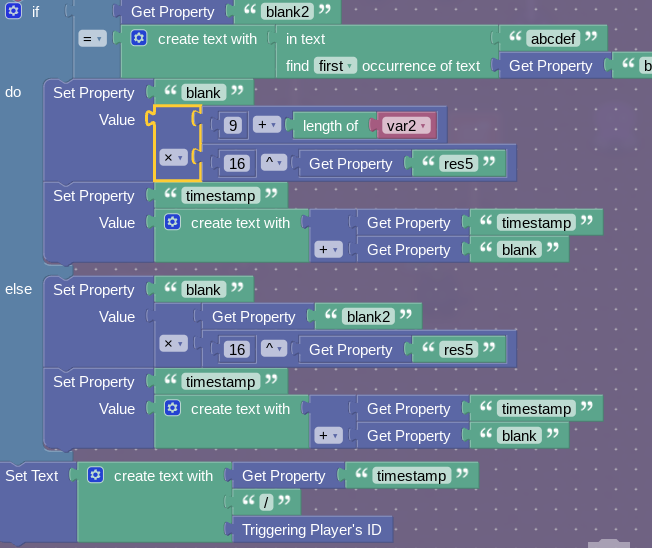Image resolution: width=652 pixels, height=548 pixels.
Task: Open gear on Set Text's create text block
Action: coord(95,476)
